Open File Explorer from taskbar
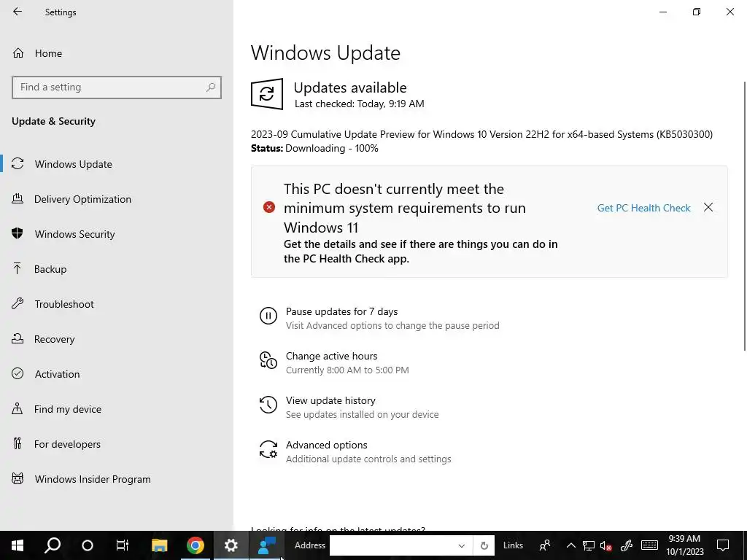 [x=160, y=545]
